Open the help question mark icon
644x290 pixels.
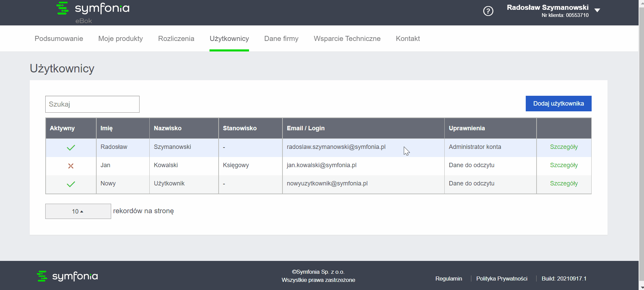click(488, 11)
